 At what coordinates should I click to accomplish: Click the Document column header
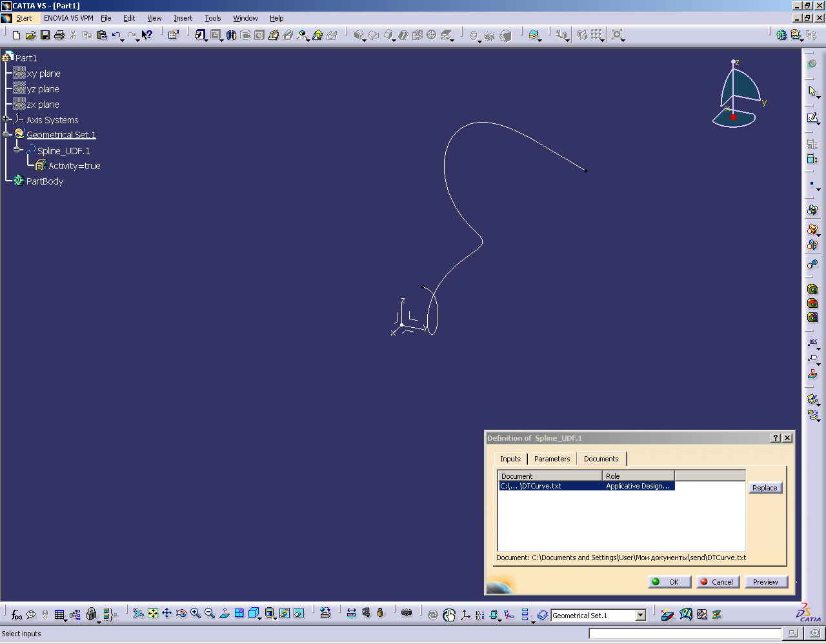click(550, 476)
